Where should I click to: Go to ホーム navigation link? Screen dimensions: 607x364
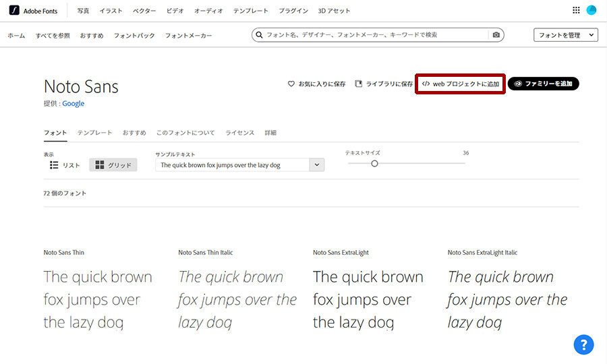point(16,36)
